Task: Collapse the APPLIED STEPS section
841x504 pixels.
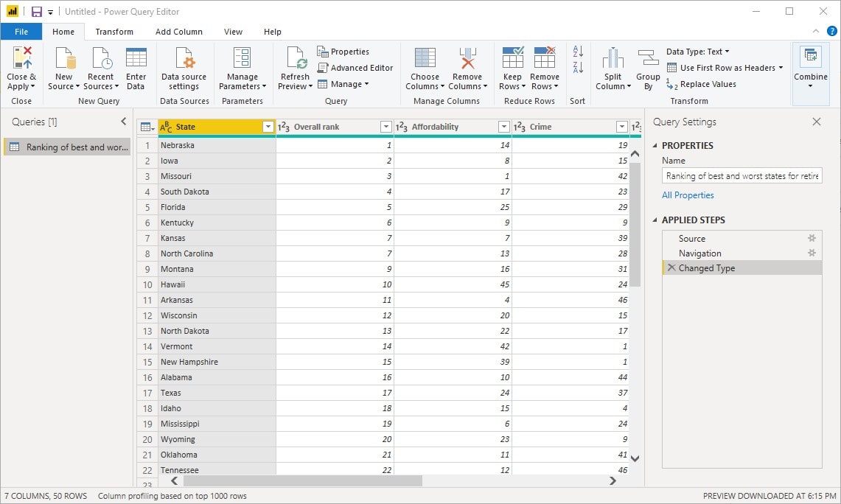Action: tap(655, 220)
